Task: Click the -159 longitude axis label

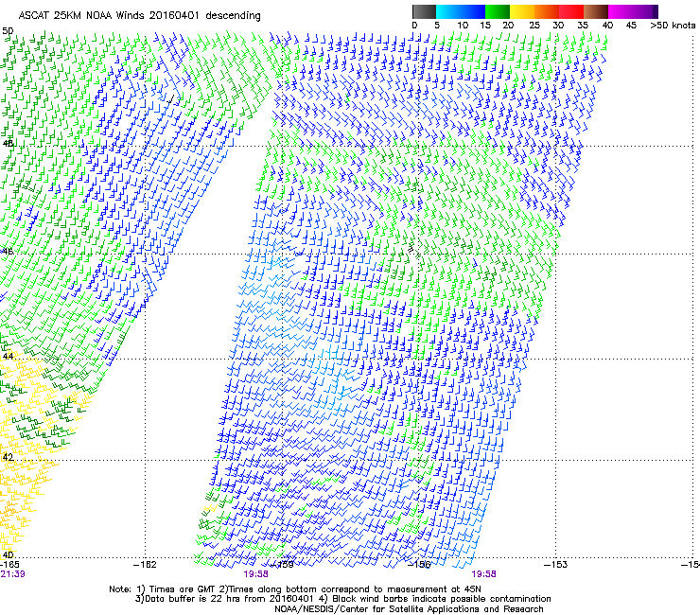Action: tap(283, 565)
